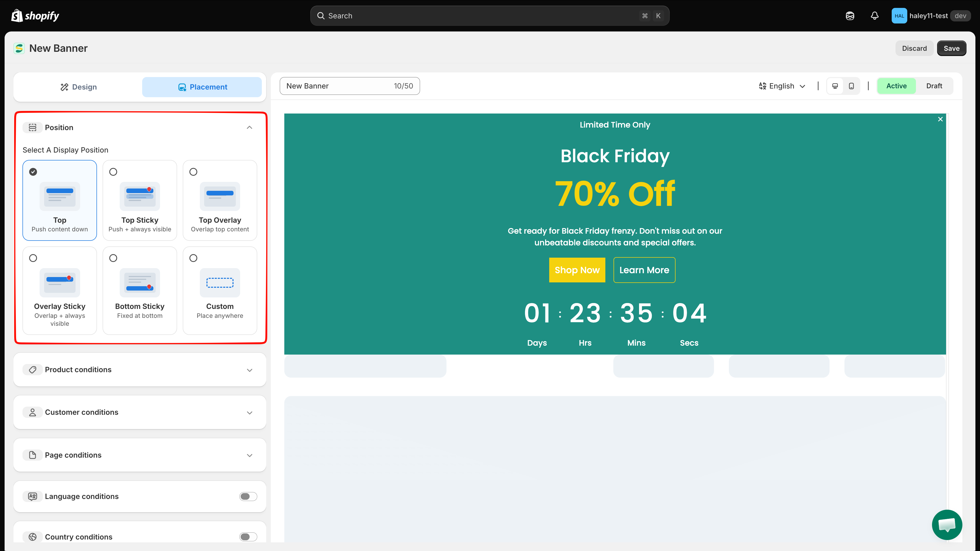Open the chat support bubble
The image size is (980, 551).
click(947, 525)
